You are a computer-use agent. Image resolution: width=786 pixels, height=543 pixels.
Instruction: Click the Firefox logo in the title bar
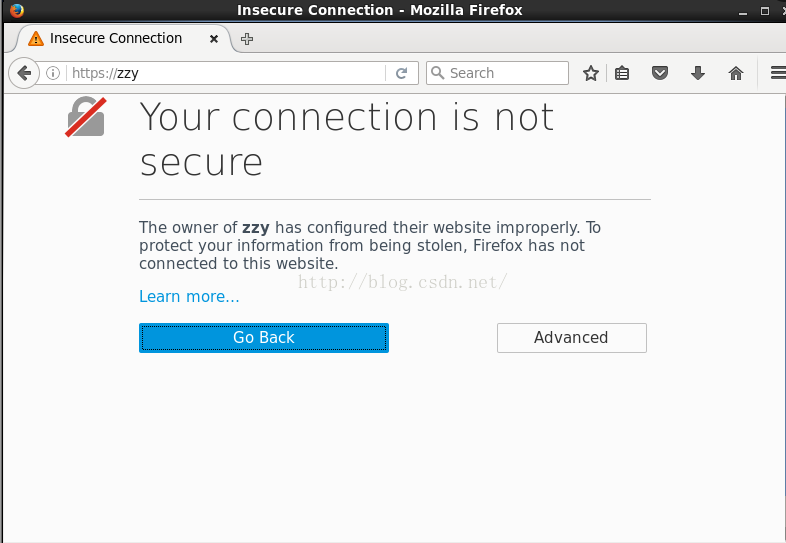17,10
